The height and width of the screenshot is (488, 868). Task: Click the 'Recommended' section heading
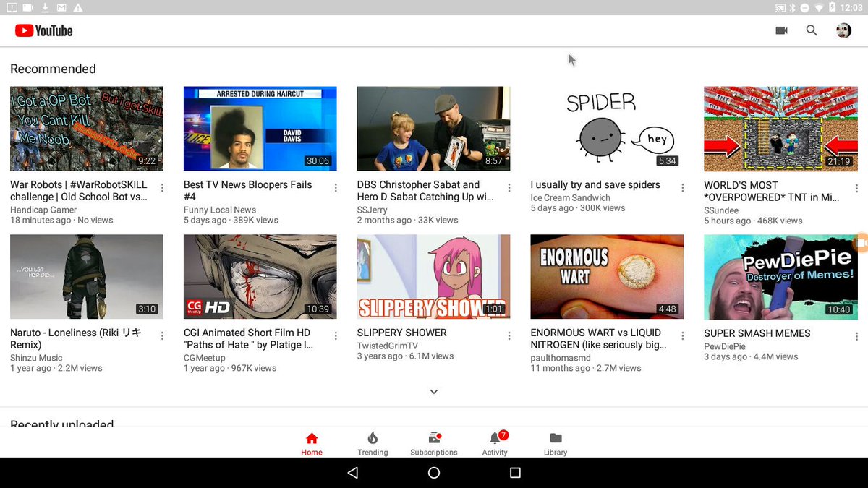(53, 69)
